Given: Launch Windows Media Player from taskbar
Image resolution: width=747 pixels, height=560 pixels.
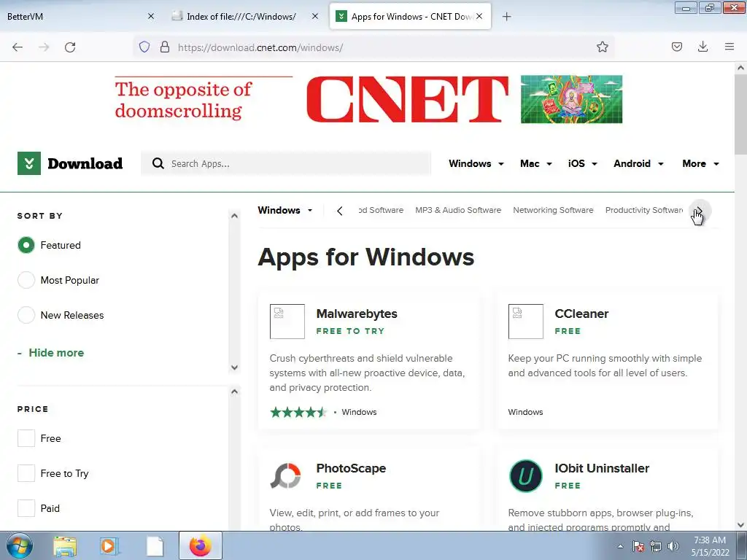Looking at the screenshot, I should tap(109, 546).
